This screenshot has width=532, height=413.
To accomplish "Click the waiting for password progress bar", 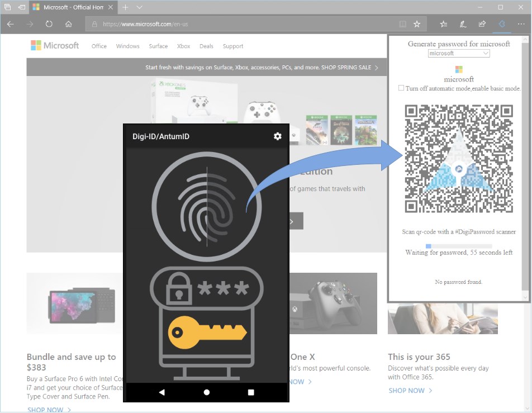I will pos(459,246).
